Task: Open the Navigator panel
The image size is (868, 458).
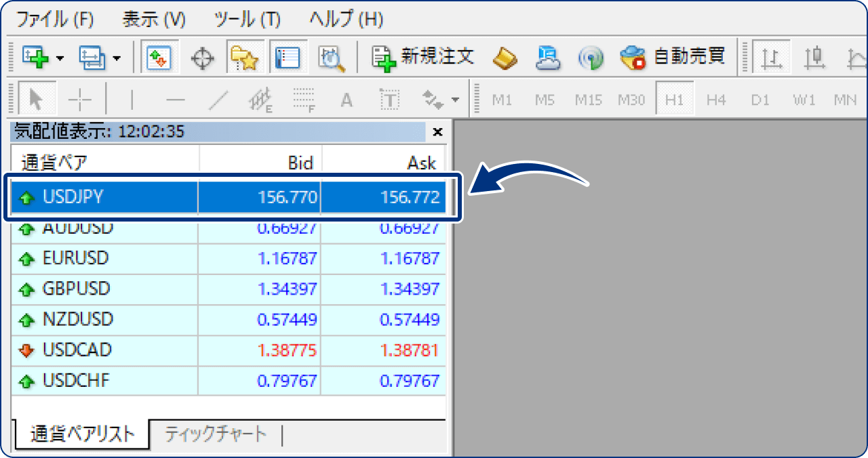Action: coord(244,57)
